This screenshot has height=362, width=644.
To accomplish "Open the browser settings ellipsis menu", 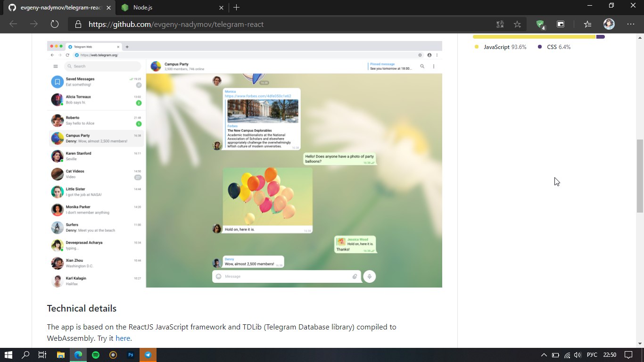I will click(x=631, y=24).
